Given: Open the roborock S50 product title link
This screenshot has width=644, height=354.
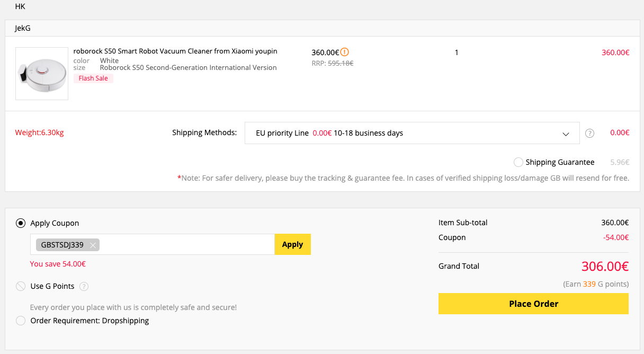Looking at the screenshot, I should (x=175, y=51).
